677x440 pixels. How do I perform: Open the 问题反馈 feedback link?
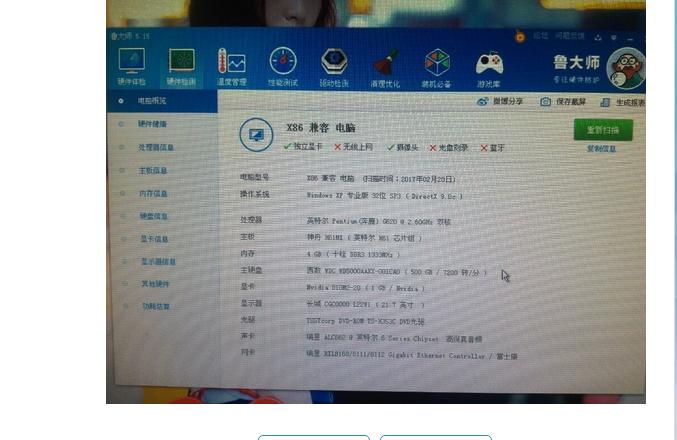tap(569, 36)
